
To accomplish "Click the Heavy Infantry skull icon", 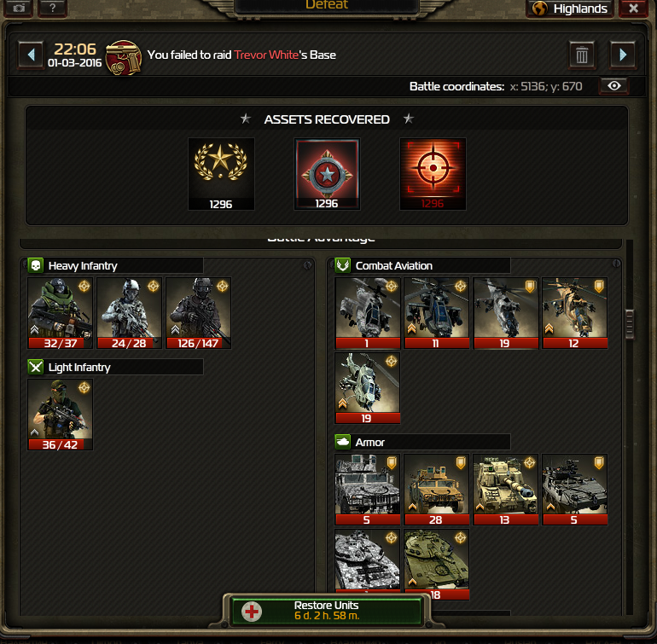I will 36,265.
